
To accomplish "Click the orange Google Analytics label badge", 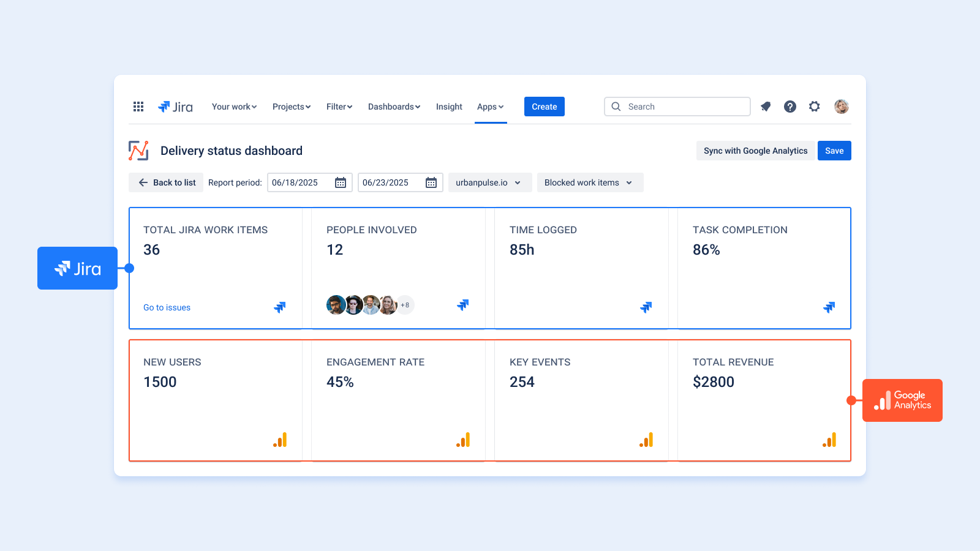I will coord(902,400).
